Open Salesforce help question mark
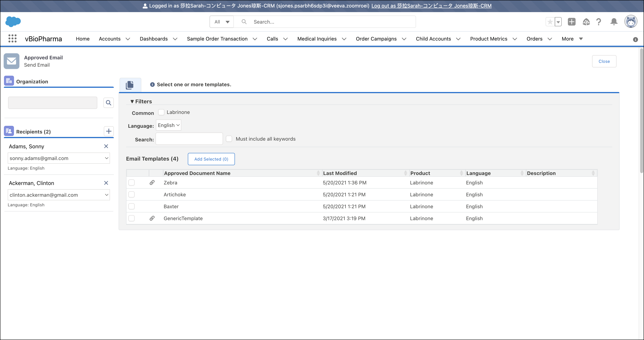 point(598,22)
